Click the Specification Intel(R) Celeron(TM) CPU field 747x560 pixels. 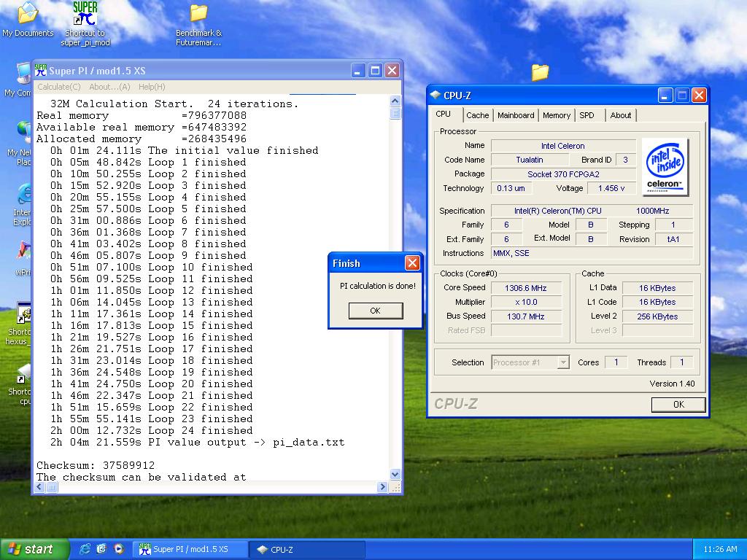coord(592,211)
